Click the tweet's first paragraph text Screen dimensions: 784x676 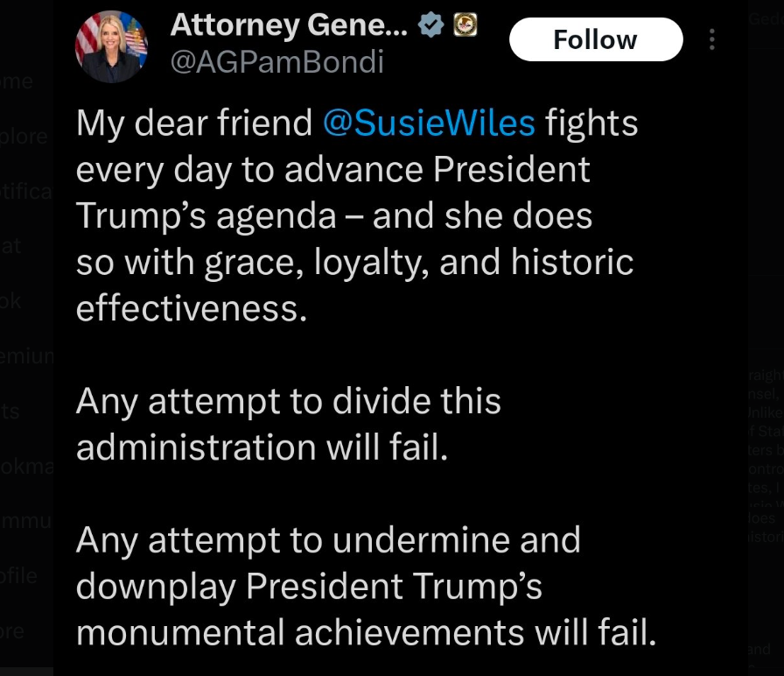click(350, 215)
